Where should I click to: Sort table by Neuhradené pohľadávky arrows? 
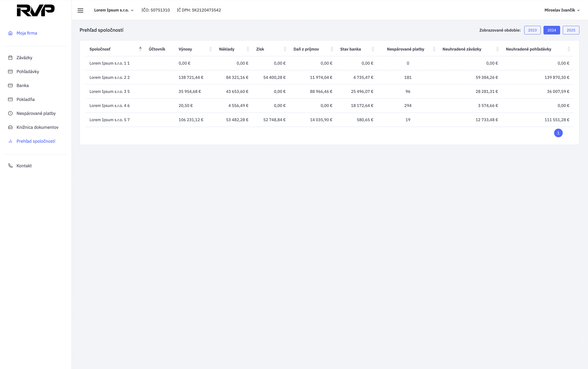[569, 49]
